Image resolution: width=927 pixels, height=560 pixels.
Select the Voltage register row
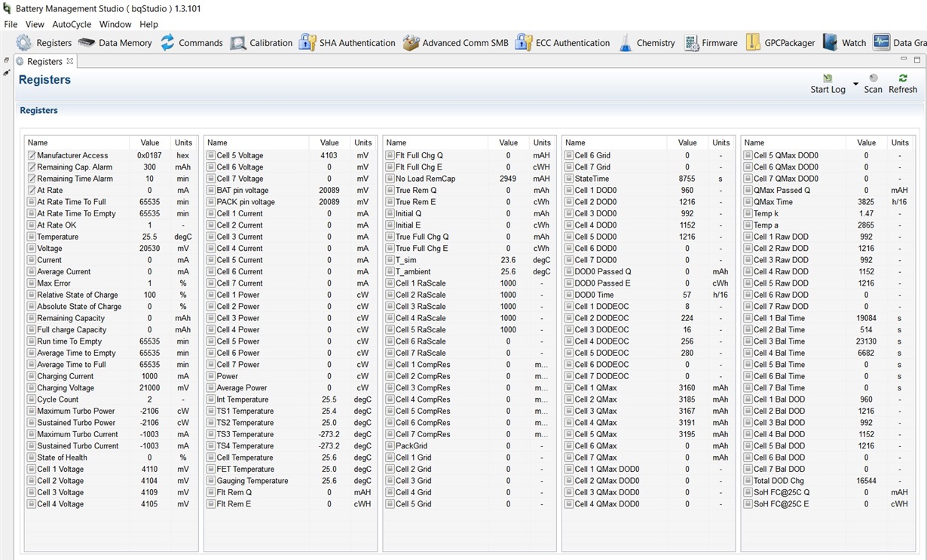[111, 248]
